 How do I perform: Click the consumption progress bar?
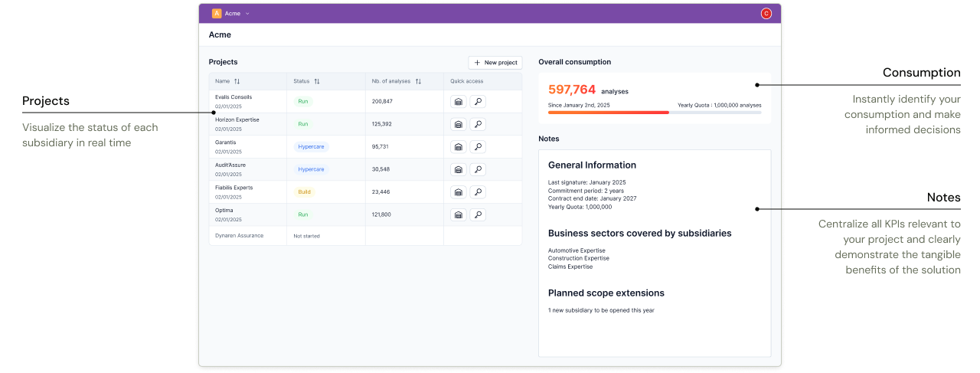(x=655, y=112)
